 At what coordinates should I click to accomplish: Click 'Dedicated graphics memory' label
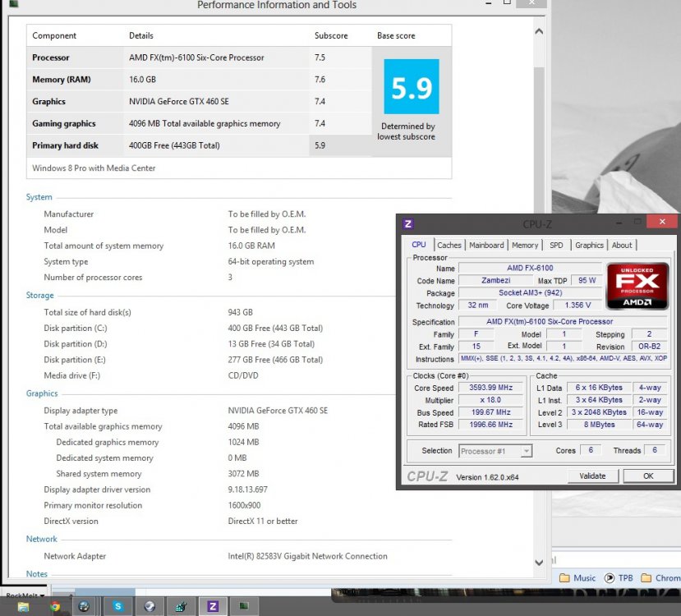pos(108,443)
